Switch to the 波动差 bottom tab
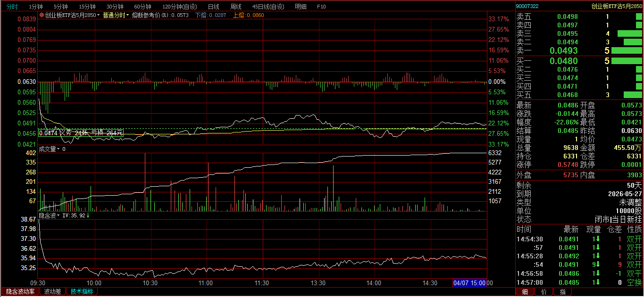Screen dimensions: 644x297 click(52, 292)
